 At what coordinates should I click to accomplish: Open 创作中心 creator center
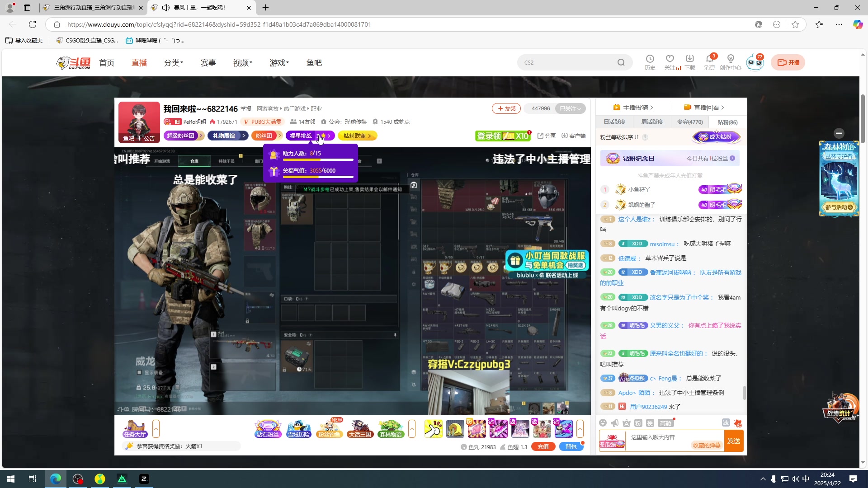(x=731, y=62)
